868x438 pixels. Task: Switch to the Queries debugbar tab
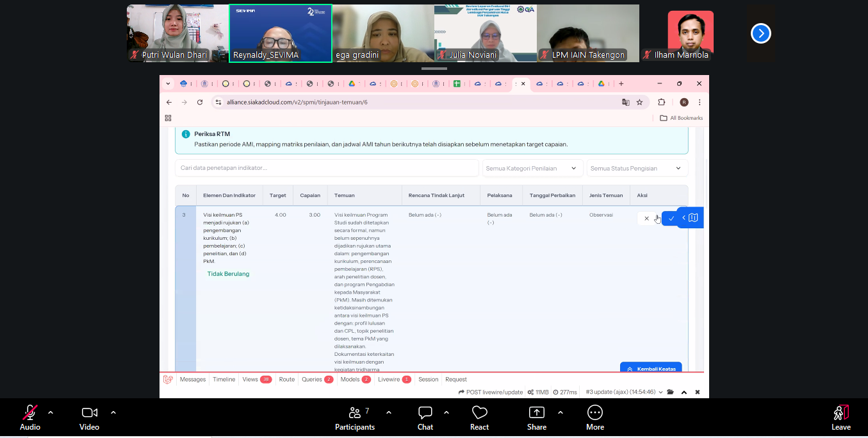313,379
